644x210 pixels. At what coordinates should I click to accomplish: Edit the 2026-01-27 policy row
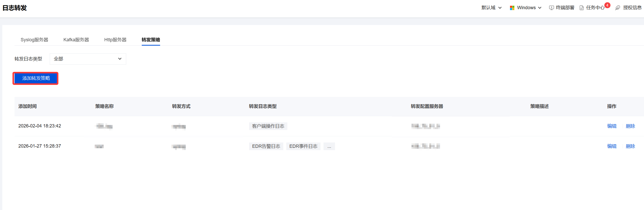pos(612,146)
